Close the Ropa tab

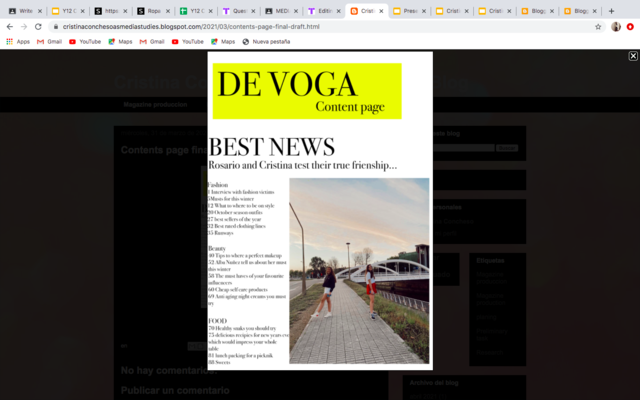tap(167, 11)
